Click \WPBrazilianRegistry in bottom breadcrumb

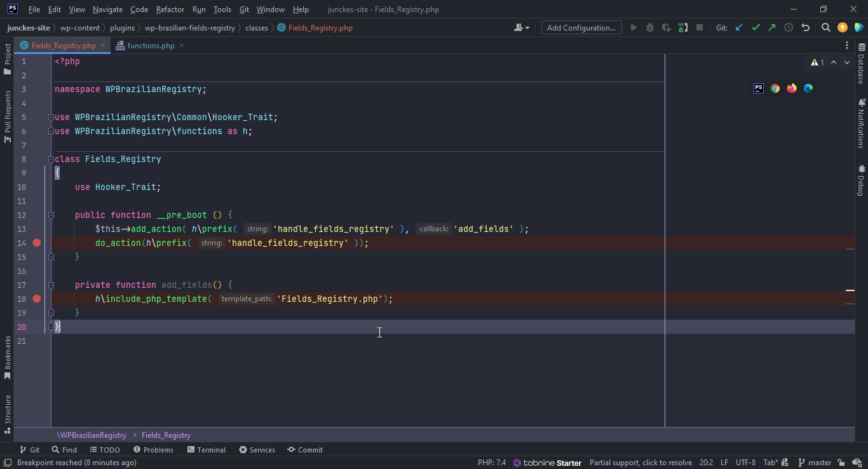[x=92, y=435]
